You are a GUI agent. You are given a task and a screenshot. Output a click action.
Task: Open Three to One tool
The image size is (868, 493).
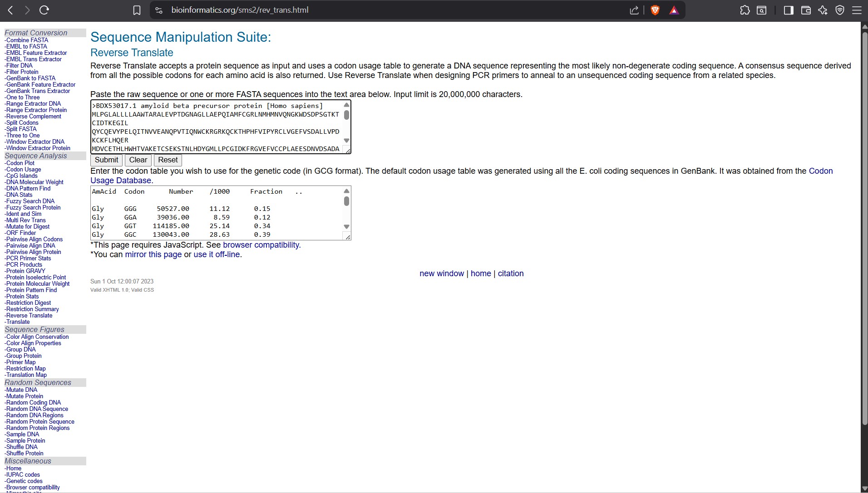coord(23,135)
